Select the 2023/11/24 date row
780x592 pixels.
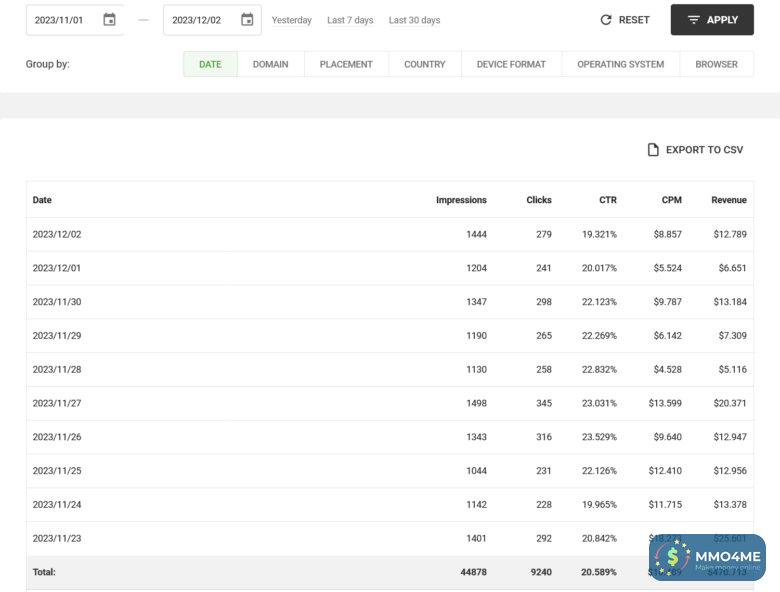(x=390, y=505)
